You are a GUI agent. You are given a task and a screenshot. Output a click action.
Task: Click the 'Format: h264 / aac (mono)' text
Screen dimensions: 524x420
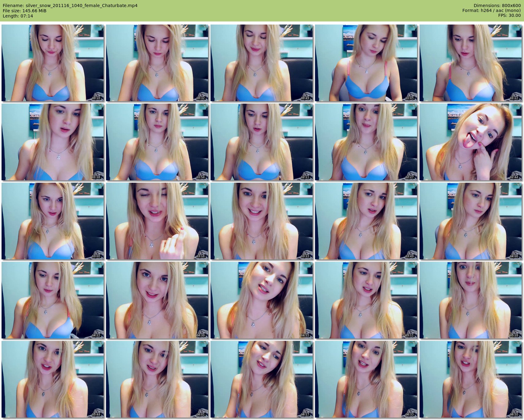click(492, 10)
